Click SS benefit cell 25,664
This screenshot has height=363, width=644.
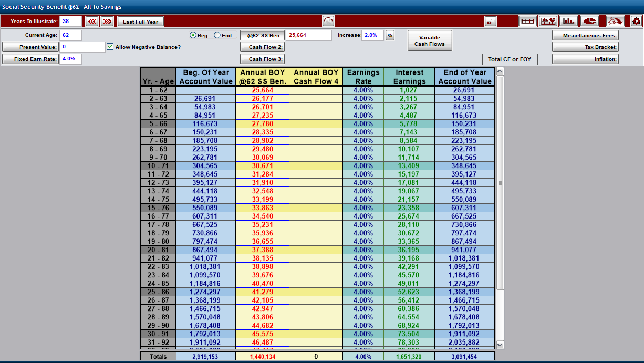tap(262, 90)
